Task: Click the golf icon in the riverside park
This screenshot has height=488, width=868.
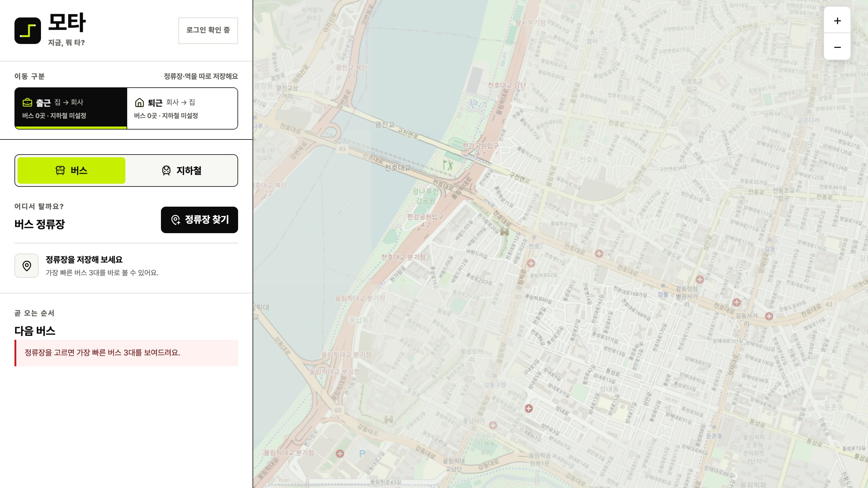Action: click(x=448, y=165)
